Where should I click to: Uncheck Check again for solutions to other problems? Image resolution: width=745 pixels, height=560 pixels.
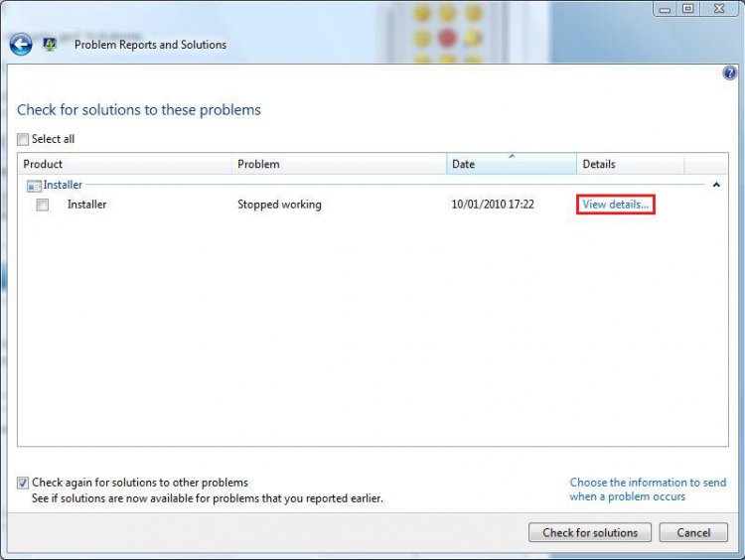(23, 483)
